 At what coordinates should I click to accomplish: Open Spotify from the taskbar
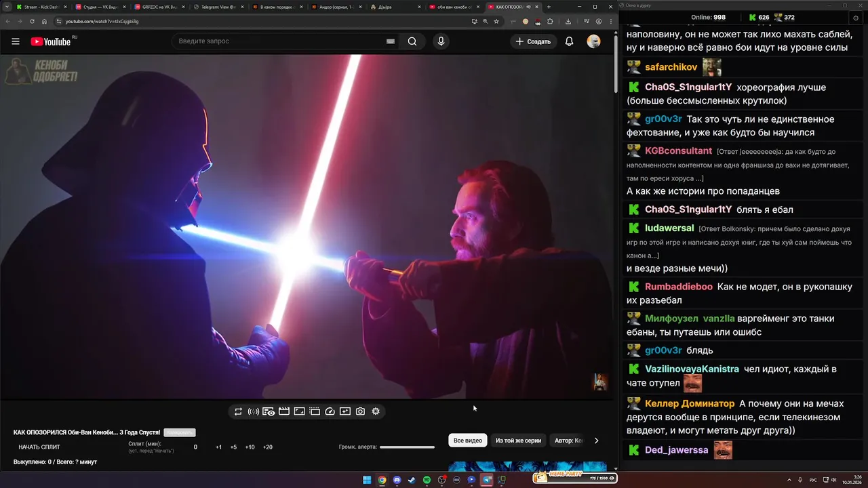point(427,480)
